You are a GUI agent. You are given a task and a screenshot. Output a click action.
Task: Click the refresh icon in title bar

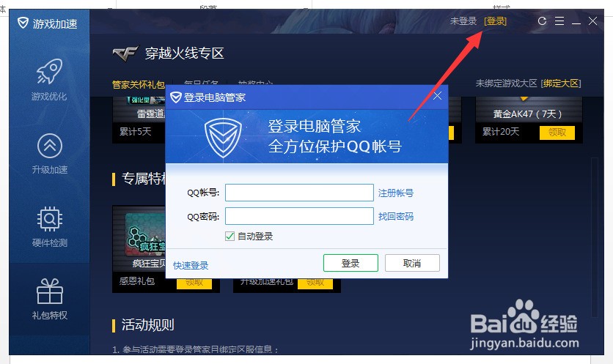point(542,21)
